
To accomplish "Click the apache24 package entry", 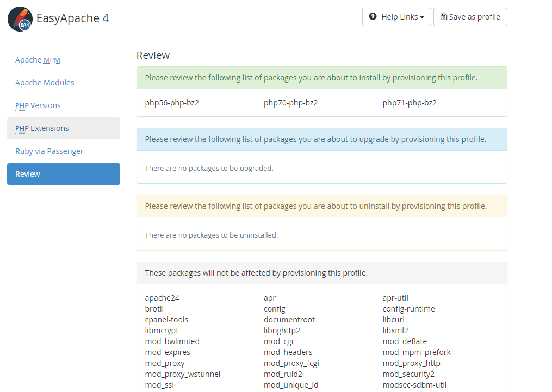I will pos(162,298).
